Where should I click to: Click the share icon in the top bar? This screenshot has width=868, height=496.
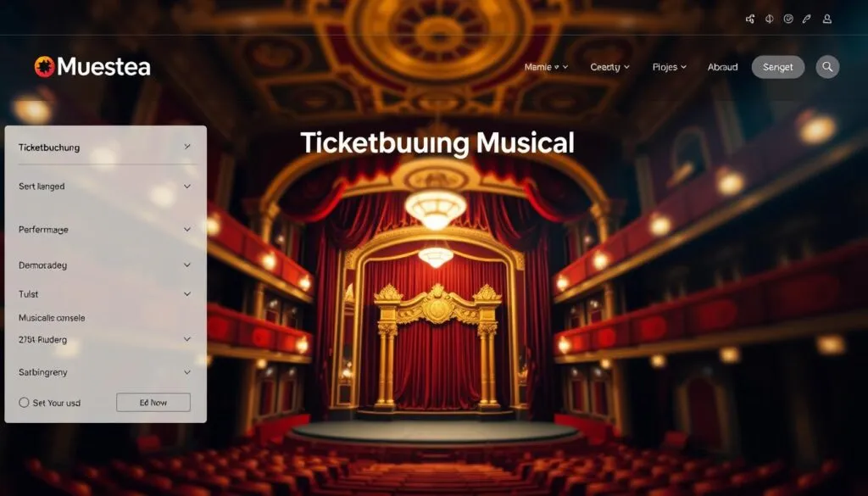pos(750,19)
